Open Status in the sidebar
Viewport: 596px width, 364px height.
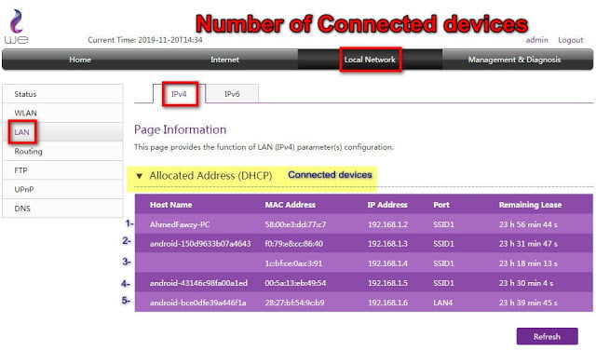[x=62, y=94]
